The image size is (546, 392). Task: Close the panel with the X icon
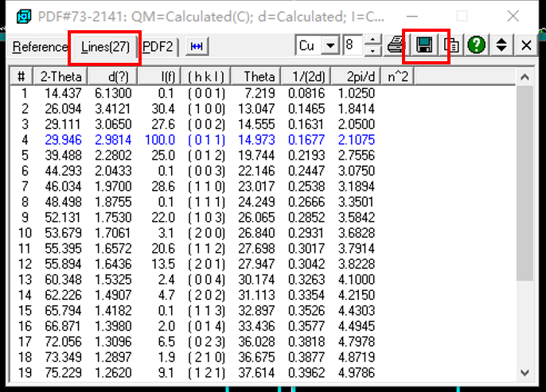(526, 45)
